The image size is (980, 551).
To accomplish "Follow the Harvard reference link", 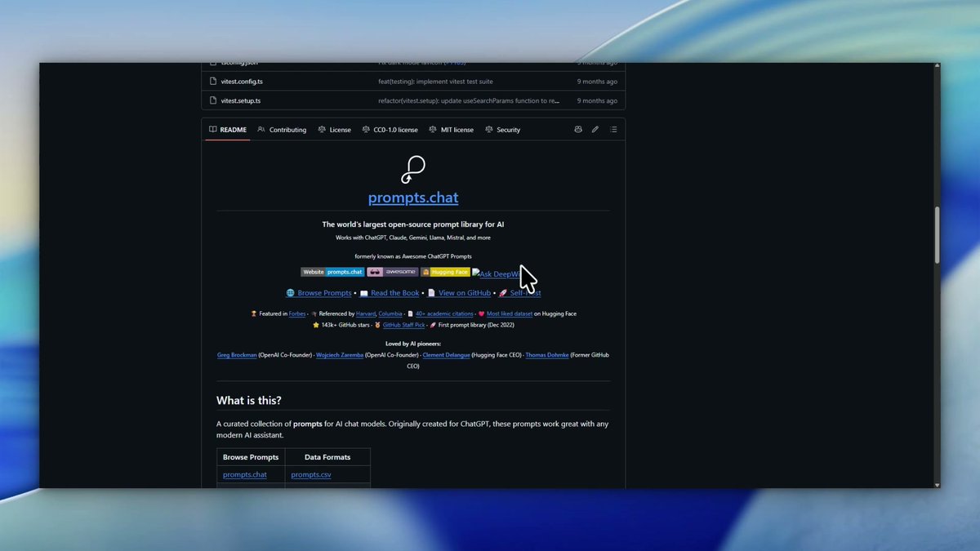I will pyautogui.click(x=366, y=313).
